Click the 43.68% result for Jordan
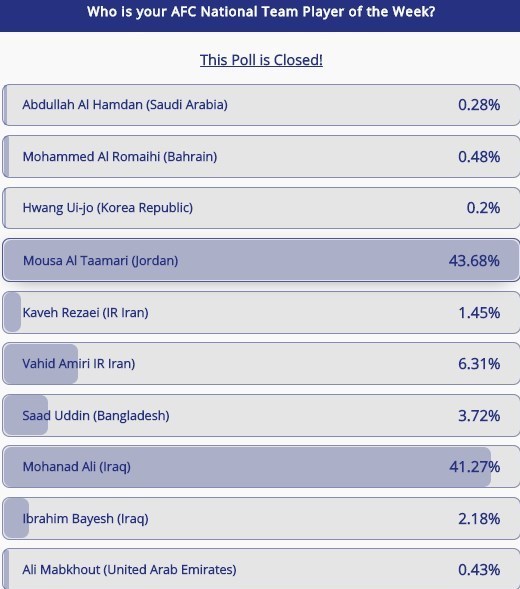This screenshot has width=520, height=589. (474, 260)
